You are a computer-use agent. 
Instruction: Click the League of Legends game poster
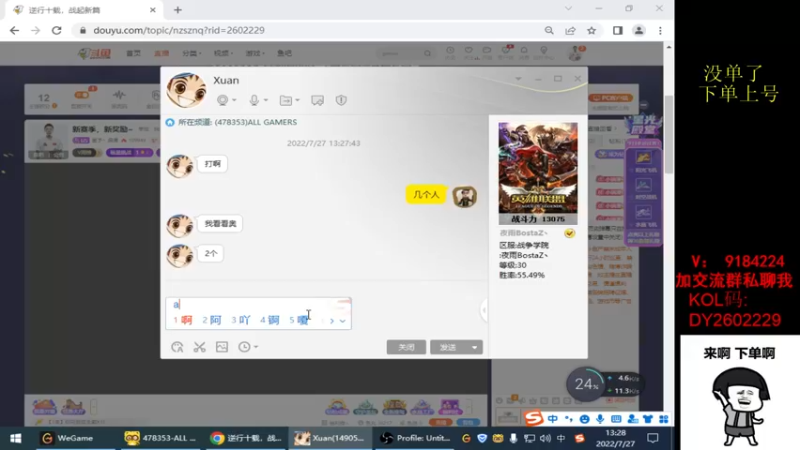click(x=538, y=173)
